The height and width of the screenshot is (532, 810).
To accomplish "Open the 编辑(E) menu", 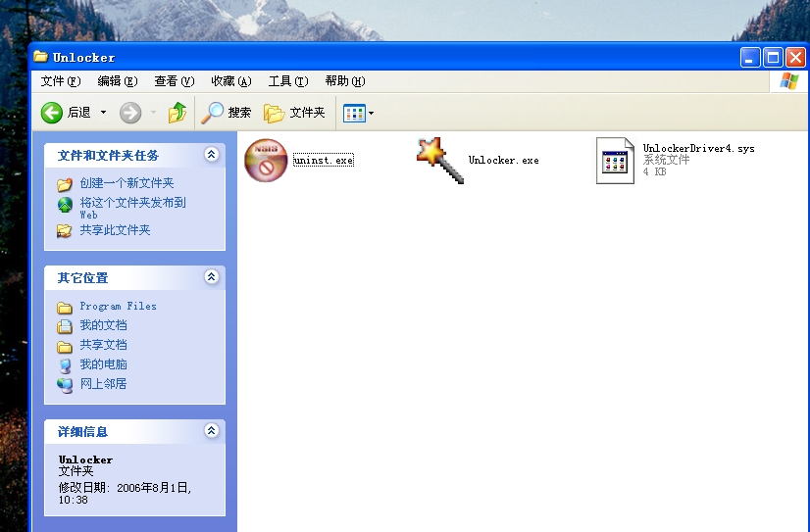I will [x=118, y=81].
